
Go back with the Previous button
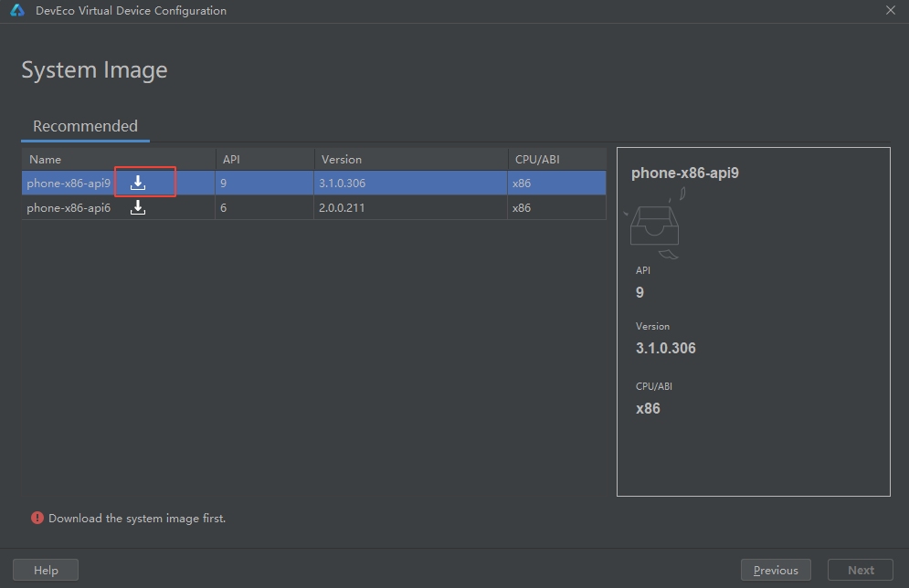tap(776, 570)
